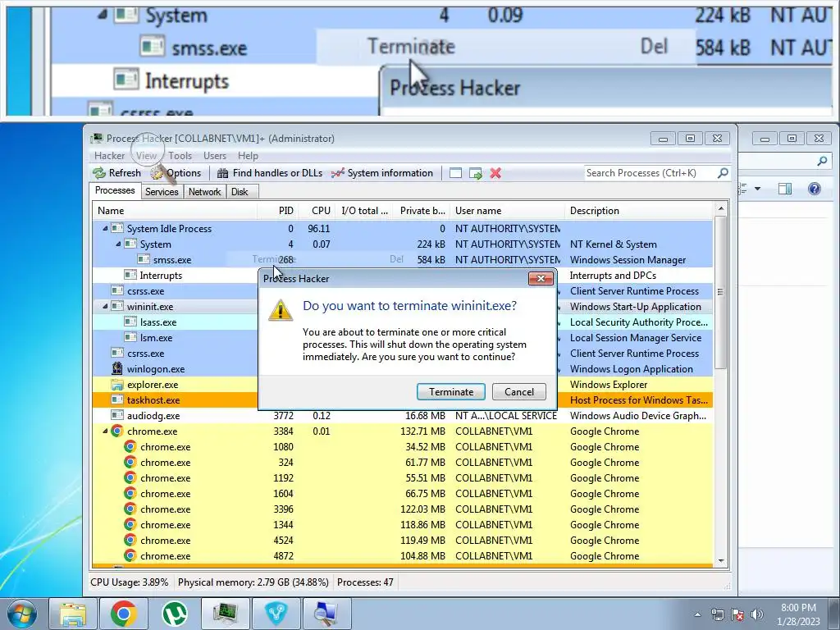Open Options from the toolbar
840x630 pixels.
[176, 173]
